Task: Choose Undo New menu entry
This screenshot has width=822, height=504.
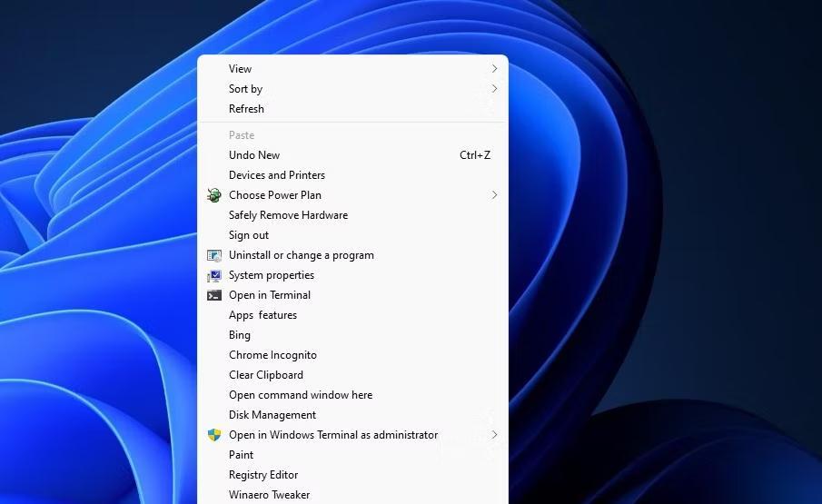Action: [x=254, y=155]
